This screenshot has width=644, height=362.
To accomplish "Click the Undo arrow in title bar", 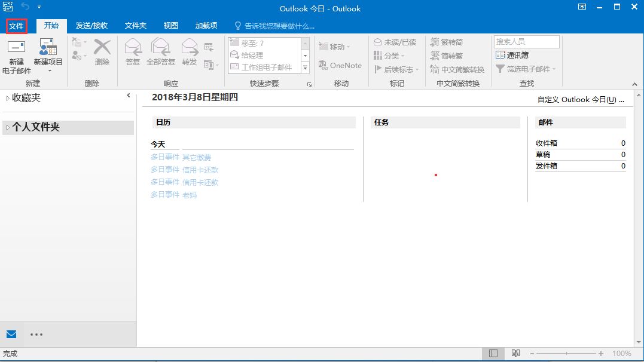I will (25, 6).
